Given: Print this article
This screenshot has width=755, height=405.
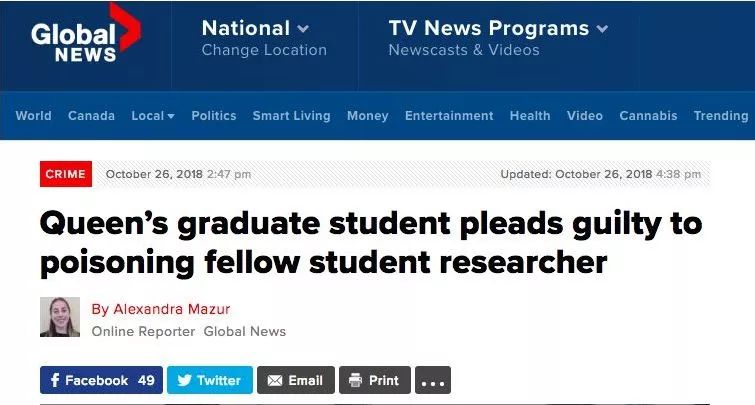Looking at the screenshot, I should [x=375, y=380].
